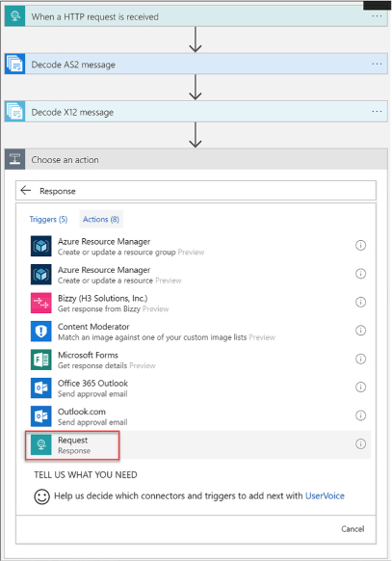Select the 'Decode AS2 message' step title
This screenshot has width=392, height=561.
73,65
